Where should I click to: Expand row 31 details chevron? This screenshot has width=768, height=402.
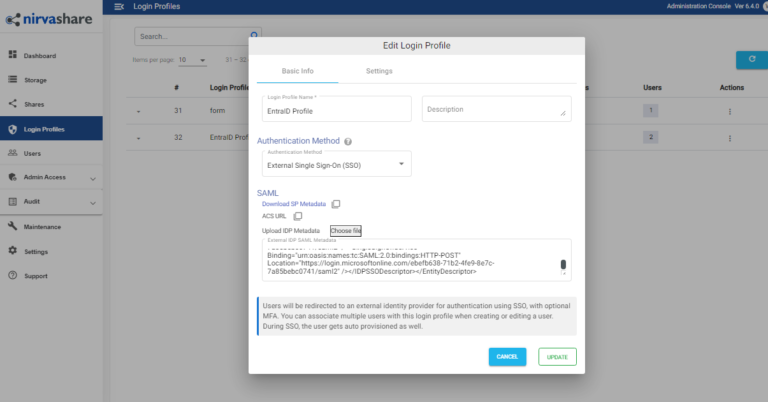tap(138, 111)
